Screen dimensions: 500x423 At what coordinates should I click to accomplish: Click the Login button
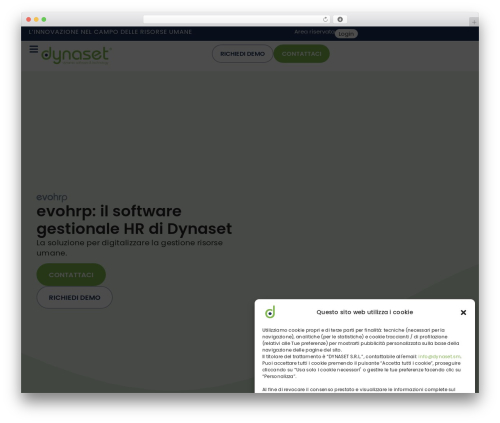(x=346, y=34)
